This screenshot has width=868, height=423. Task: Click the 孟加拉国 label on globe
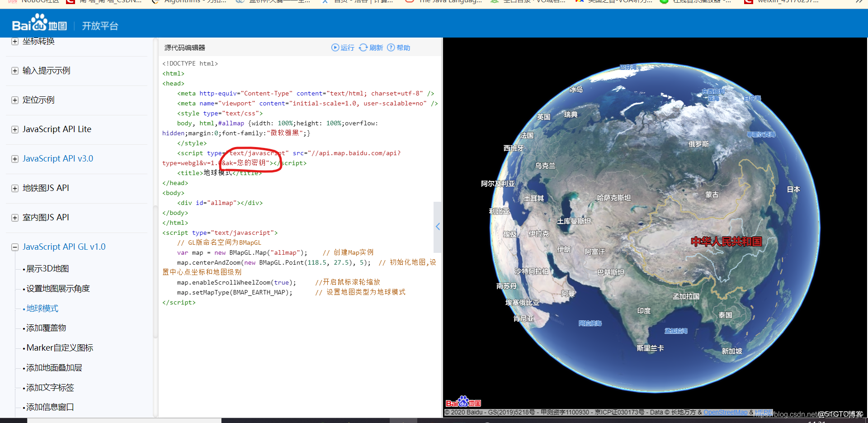[686, 296]
